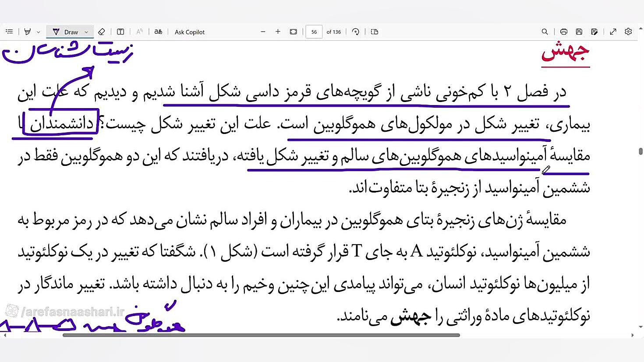Expand the Highlight color options arrow
This screenshot has width=644, height=362.
point(39,32)
